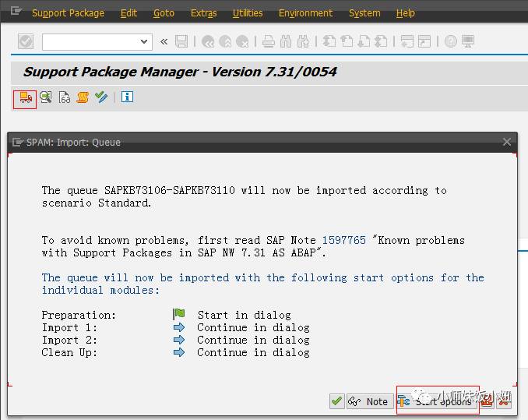The width and height of the screenshot is (528, 420).
Task: Click the Display/Define queue magnifier icon
Action: (45, 97)
